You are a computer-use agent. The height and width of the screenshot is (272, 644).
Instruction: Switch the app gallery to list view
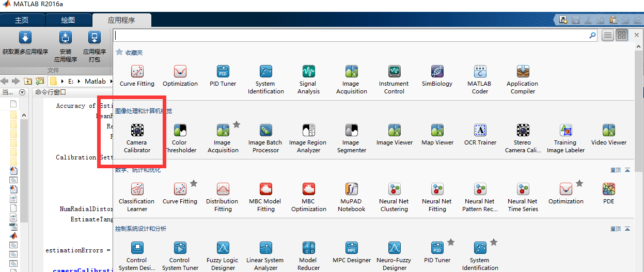coord(608,35)
